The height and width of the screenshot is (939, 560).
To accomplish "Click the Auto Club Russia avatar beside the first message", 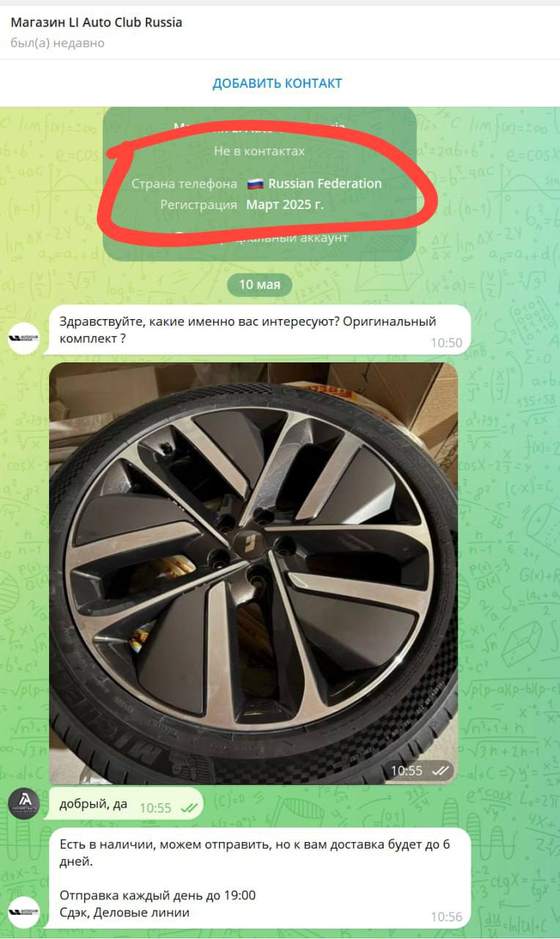I will [23, 338].
